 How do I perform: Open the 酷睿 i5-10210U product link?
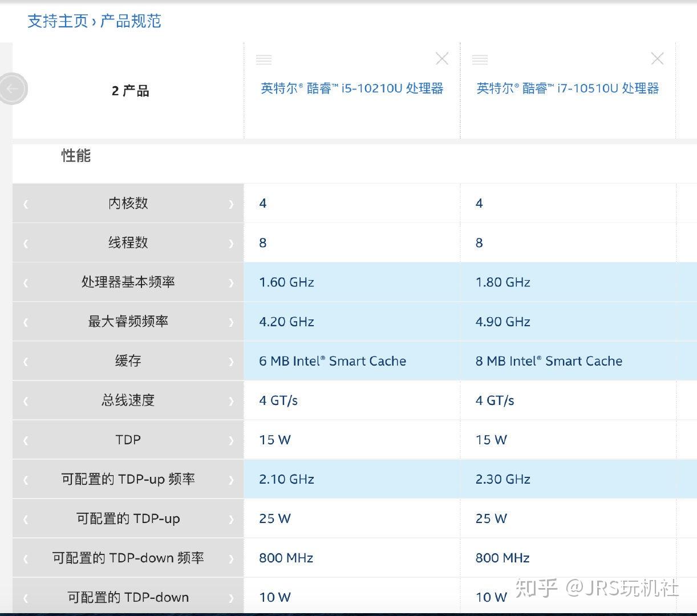pyautogui.click(x=352, y=88)
